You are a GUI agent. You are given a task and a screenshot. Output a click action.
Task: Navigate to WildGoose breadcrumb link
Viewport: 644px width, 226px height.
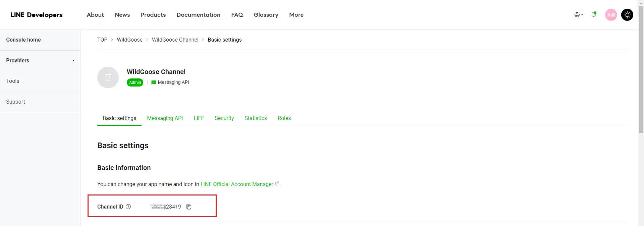click(129, 40)
